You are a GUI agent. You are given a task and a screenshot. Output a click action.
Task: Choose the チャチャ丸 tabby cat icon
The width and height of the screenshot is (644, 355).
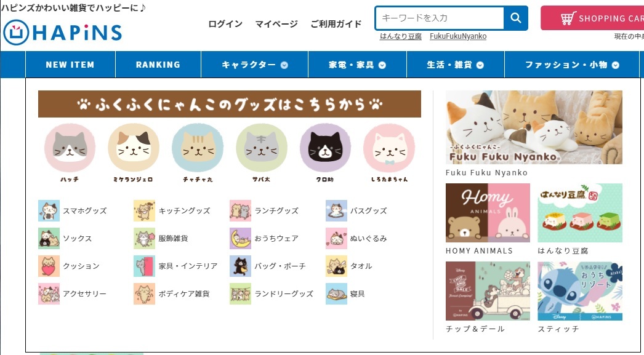click(x=198, y=148)
